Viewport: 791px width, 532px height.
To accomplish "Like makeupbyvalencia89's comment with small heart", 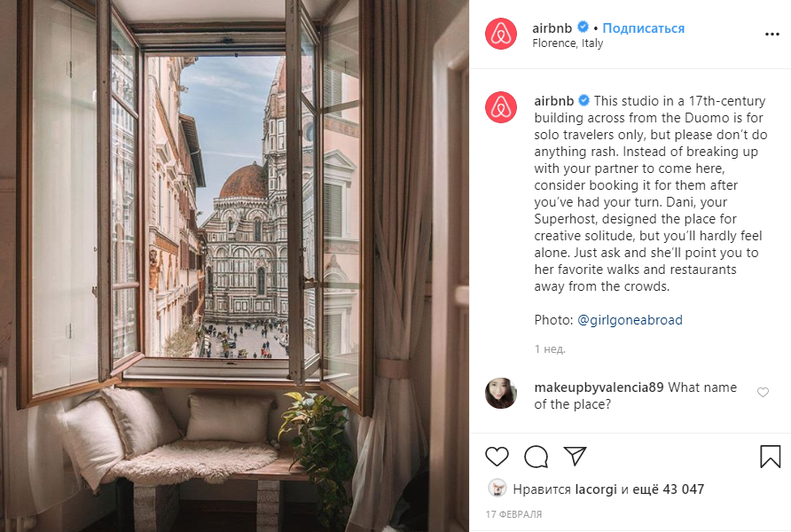I will tap(763, 392).
